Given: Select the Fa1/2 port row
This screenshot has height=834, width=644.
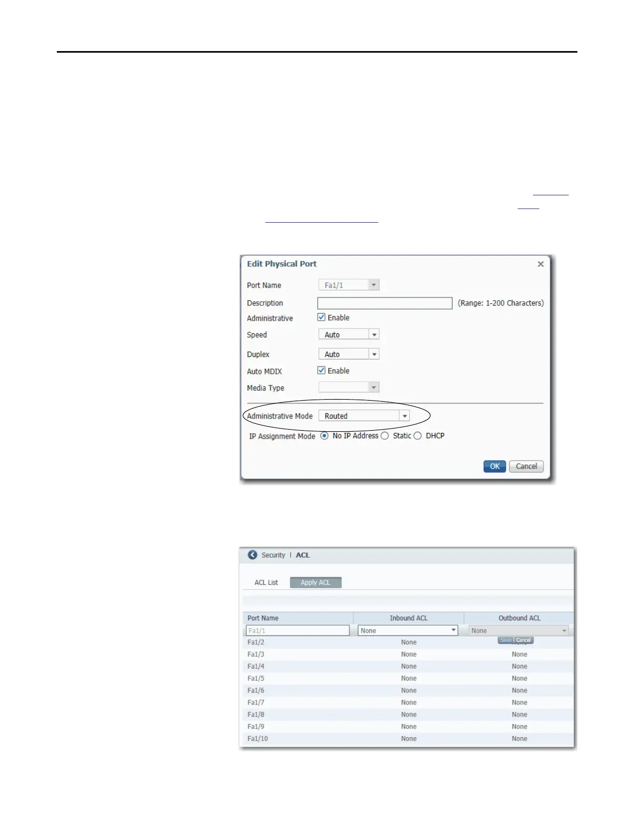Looking at the screenshot, I should 408,642.
